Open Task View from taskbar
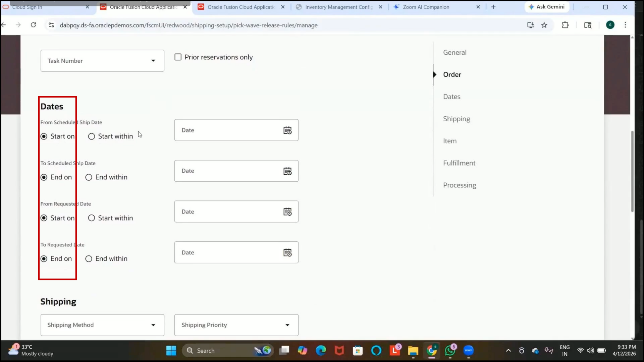Screen dimensions: 644x362 point(284,351)
